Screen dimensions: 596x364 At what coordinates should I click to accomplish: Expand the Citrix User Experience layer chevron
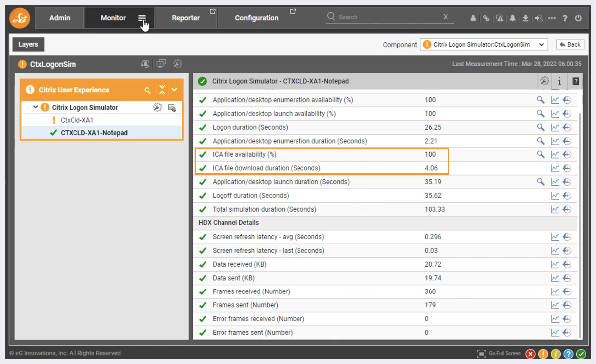click(x=174, y=90)
